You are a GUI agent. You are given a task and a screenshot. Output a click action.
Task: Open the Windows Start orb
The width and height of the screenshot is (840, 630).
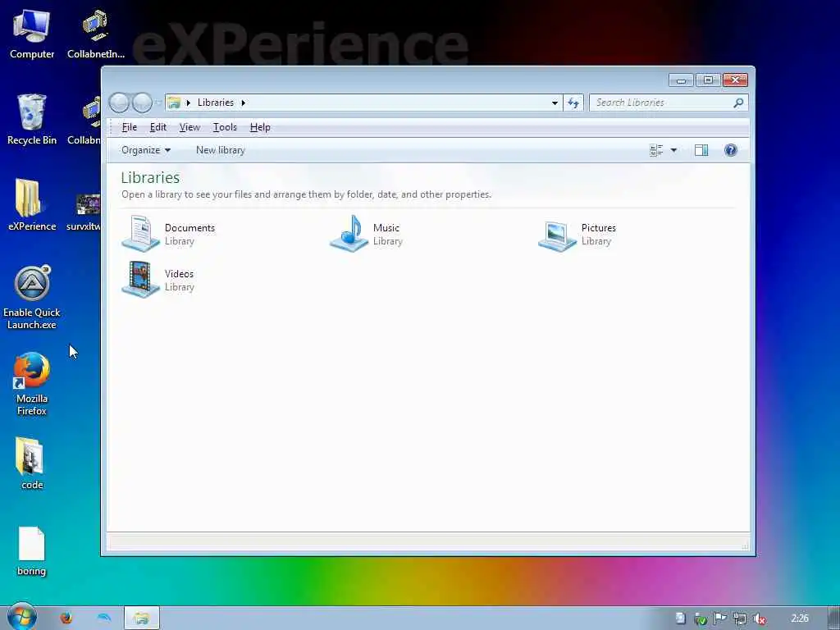21,617
